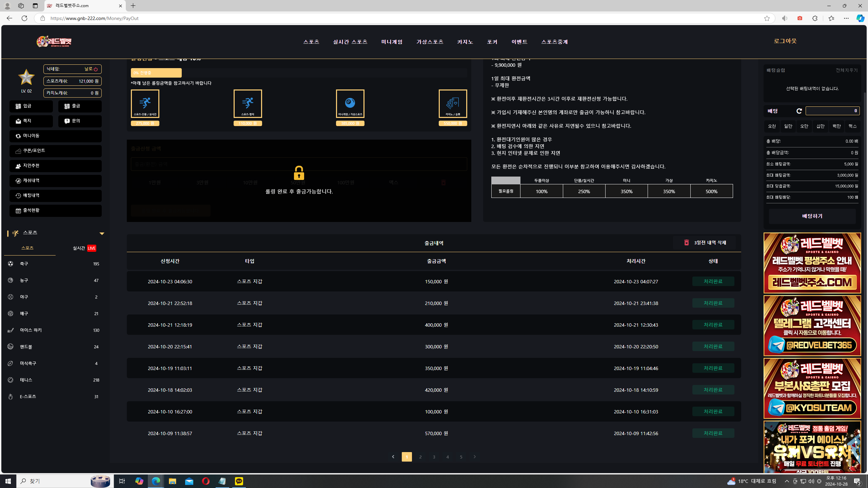Click 3일전 내역 삭제 button
The height and width of the screenshot is (488, 868).
(705, 243)
